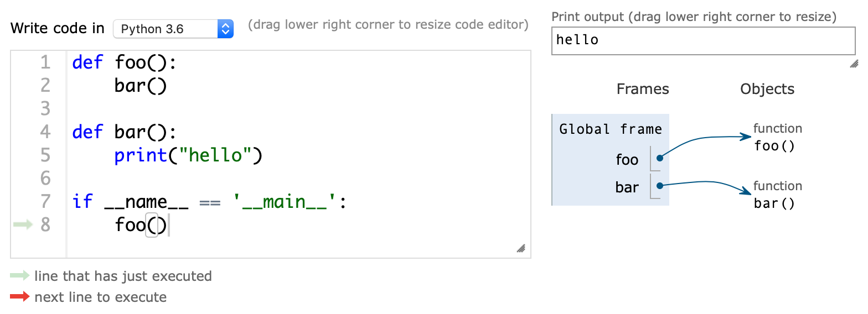This screenshot has width=868, height=314.
Task: Click the print("hello") code line
Action: pyautogui.click(x=187, y=155)
